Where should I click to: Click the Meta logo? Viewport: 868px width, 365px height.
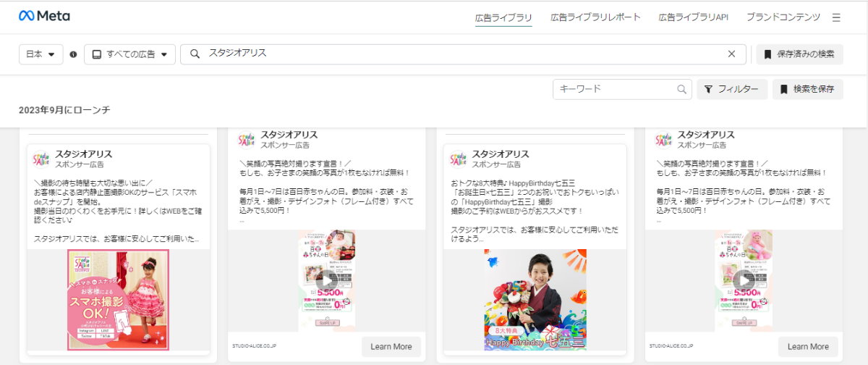(44, 16)
